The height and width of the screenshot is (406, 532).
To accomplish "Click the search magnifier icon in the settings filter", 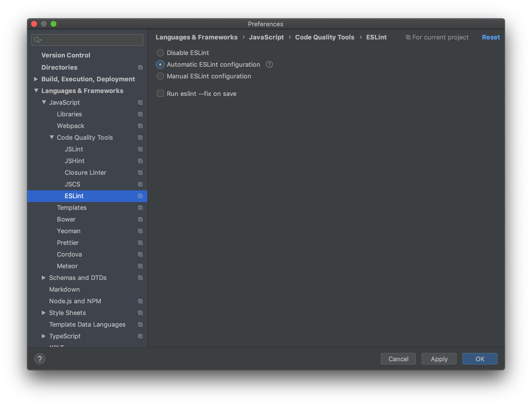I will pos(37,40).
